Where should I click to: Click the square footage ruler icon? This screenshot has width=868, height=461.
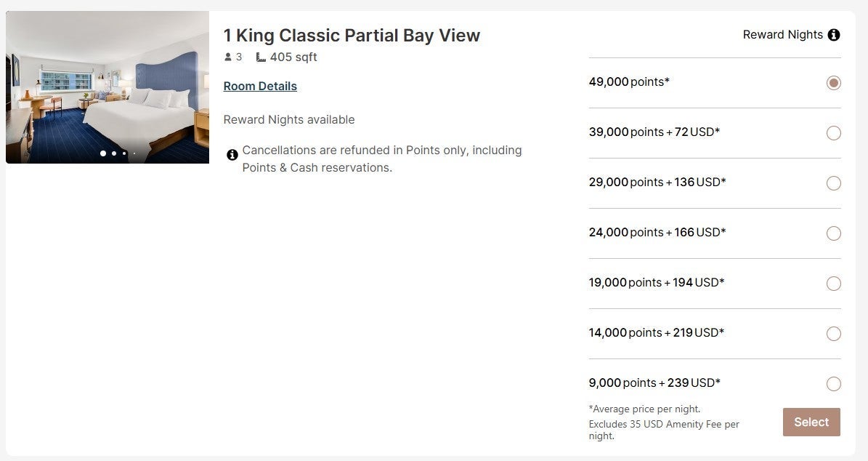tap(260, 57)
